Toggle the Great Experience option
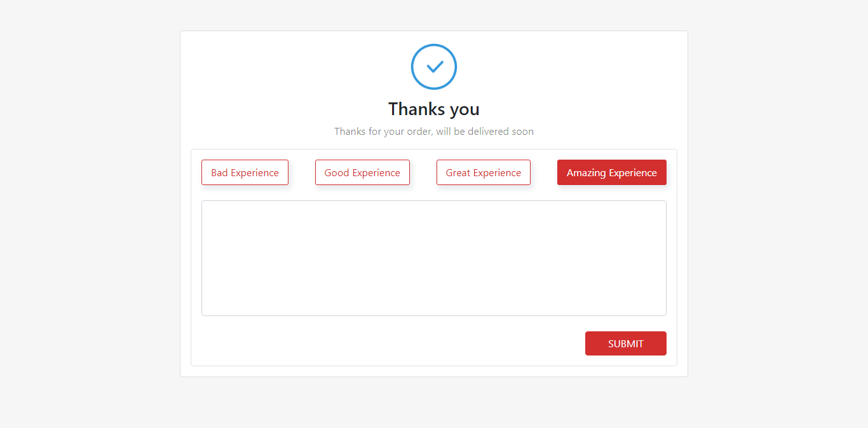 tap(483, 172)
